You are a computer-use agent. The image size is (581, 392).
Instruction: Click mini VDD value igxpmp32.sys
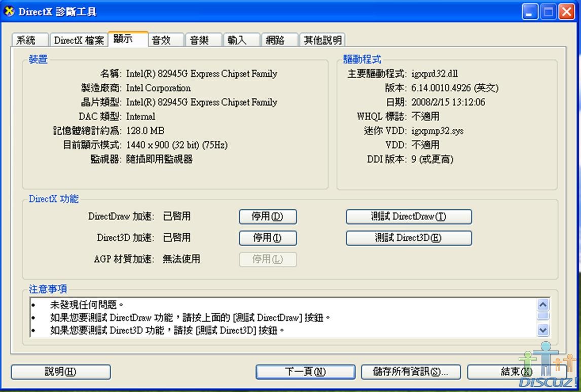438,131
